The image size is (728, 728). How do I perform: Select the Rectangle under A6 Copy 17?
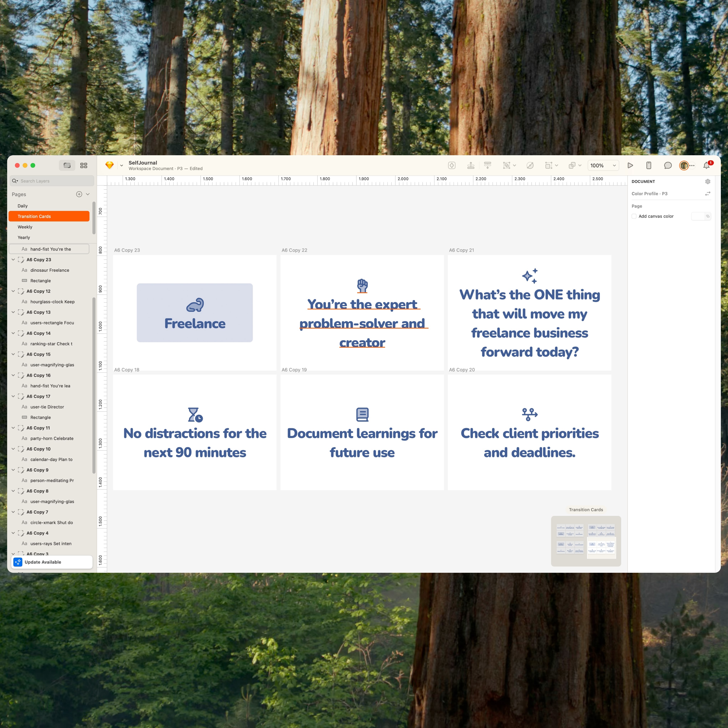pyautogui.click(x=49, y=418)
